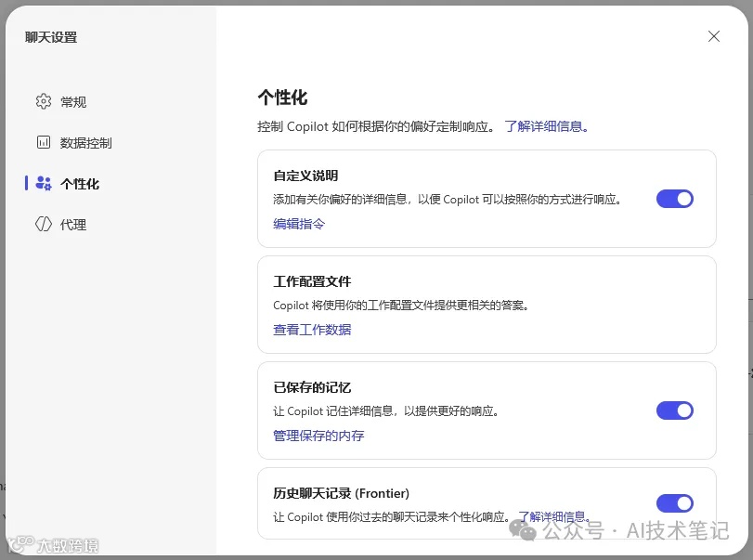Open 了解详细信息 link under 个性化 heading
Screen dimensions: 753x560
coord(547,126)
